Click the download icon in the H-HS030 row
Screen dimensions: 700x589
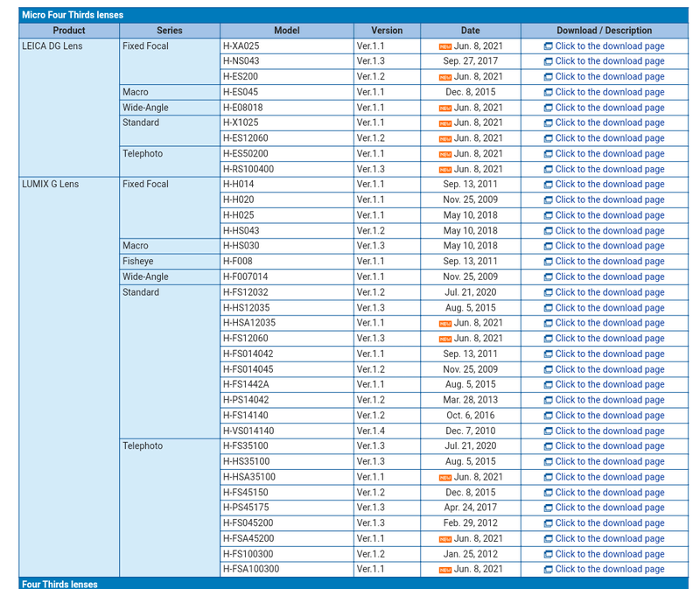tap(548, 246)
